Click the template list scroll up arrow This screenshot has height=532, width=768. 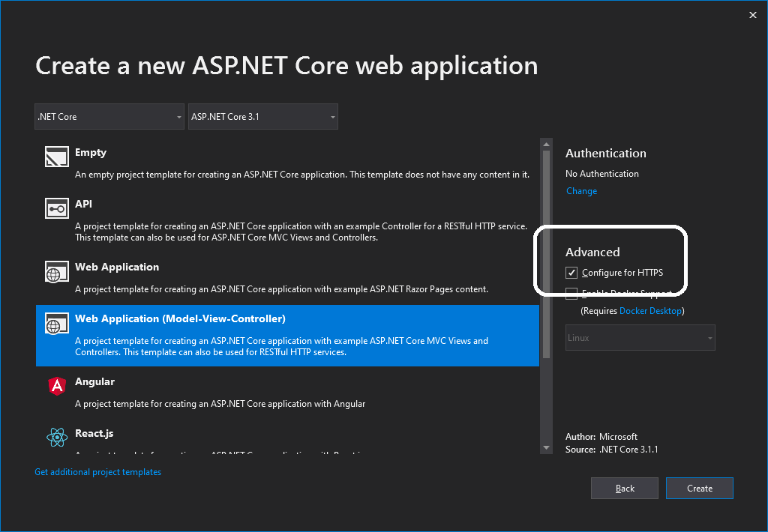546,145
